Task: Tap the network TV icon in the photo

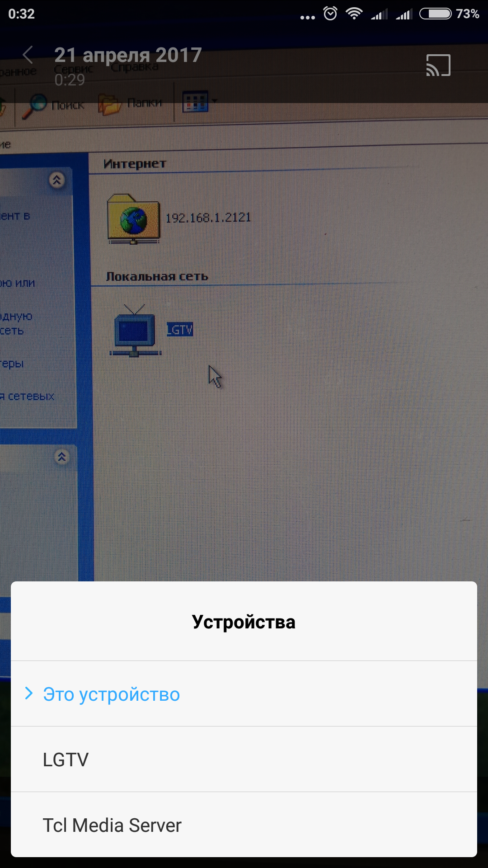Action: click(135, 331)
